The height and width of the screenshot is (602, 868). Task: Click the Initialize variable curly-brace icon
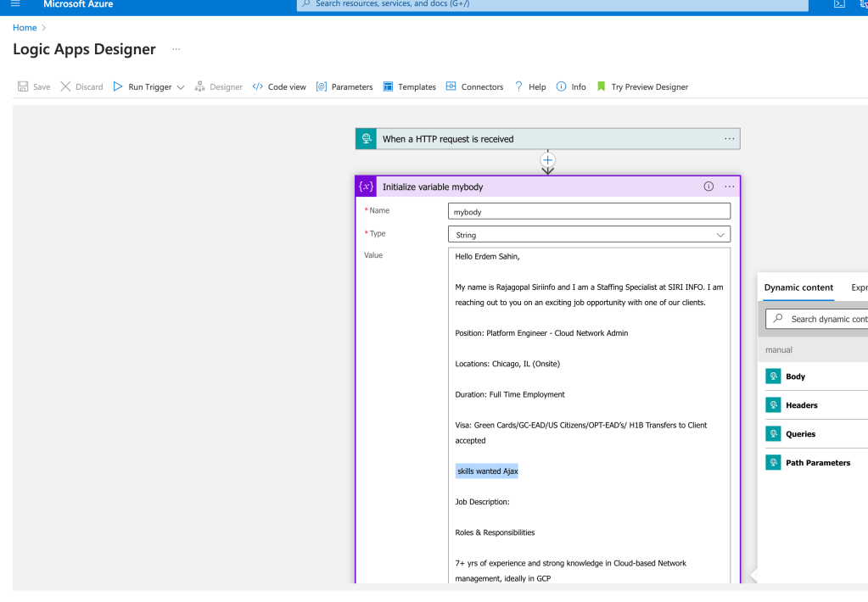coord(366,187)
